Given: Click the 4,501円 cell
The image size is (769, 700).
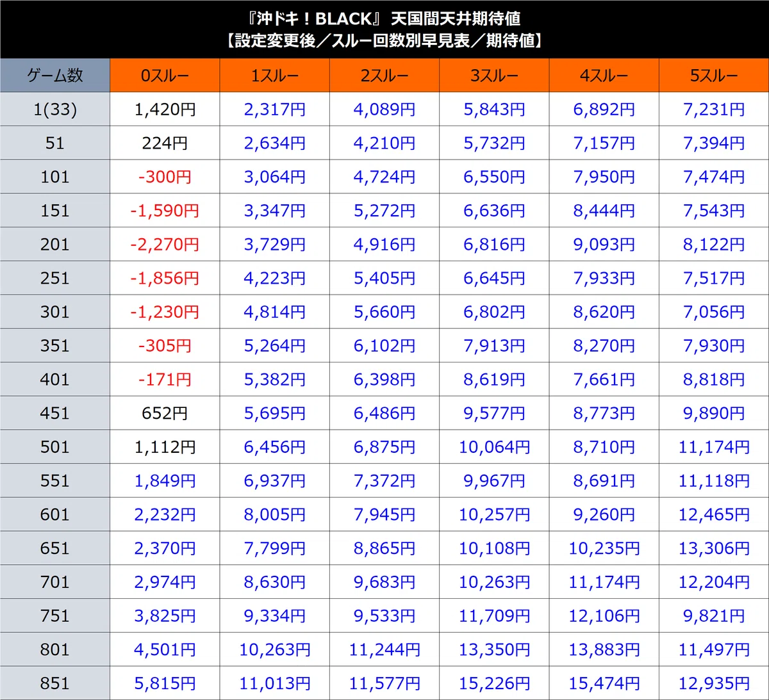Looking at the screenshot, I should 165,649.
